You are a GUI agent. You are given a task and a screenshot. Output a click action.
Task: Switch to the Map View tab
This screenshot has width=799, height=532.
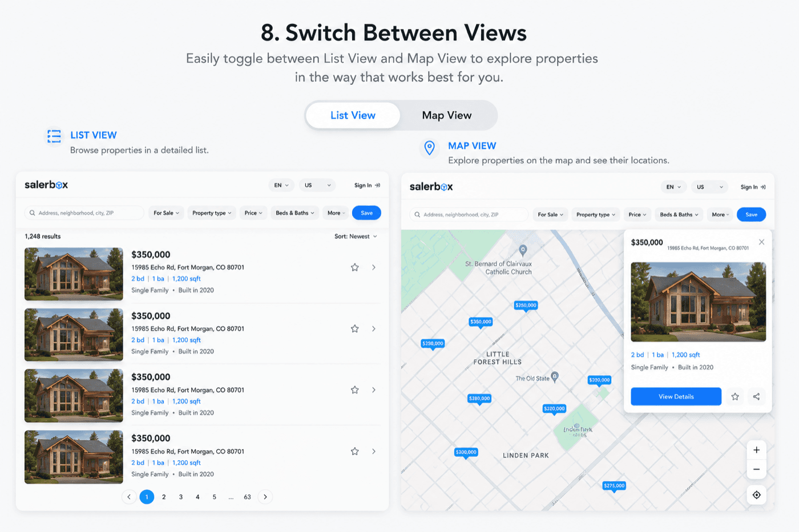[447, 115]
